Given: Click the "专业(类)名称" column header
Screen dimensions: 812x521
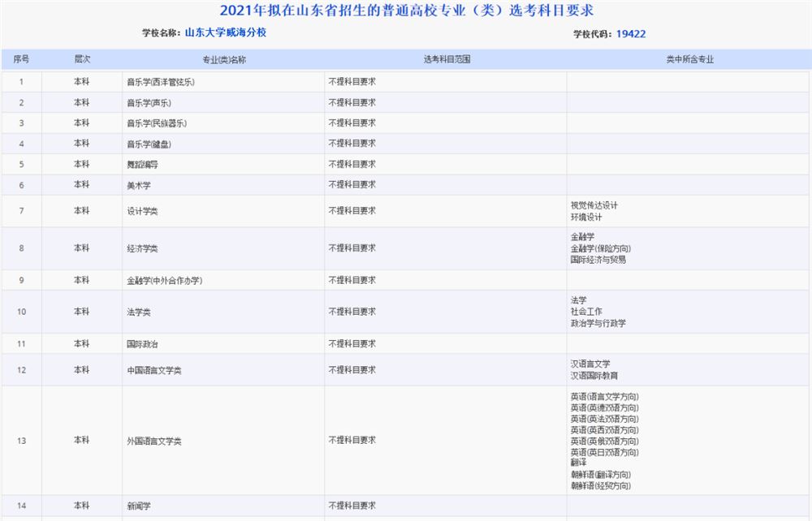Looking at the screenshot, I should tap(224, 60).
